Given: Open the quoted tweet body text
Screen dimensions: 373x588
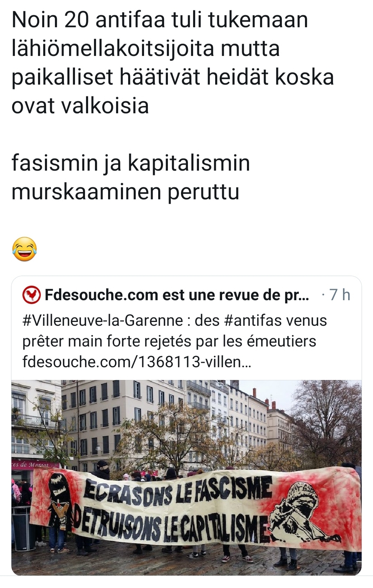Looking at the screenshot, I should click(174, 341).
